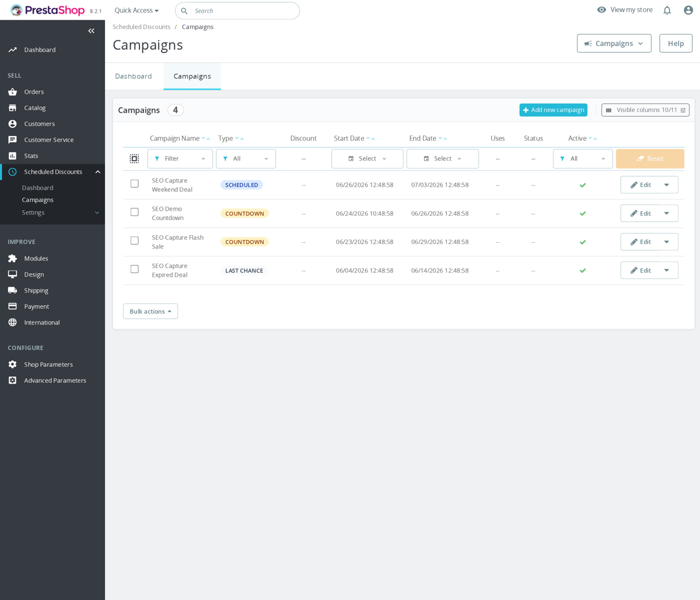Collapse the sidebar with double-chevron icon
The width and height of the screenshot is (700, 600).
(x=91, y=31)
